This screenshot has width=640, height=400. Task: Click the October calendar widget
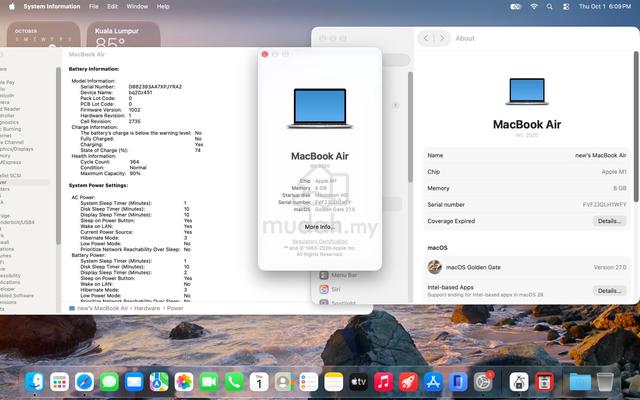(x=44, y=34)
